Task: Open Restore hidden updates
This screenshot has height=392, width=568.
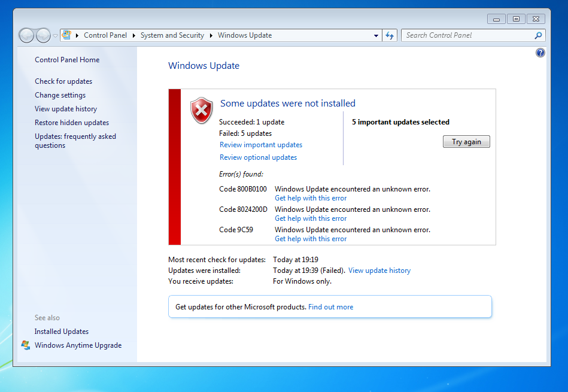Action: coord(72,123)
